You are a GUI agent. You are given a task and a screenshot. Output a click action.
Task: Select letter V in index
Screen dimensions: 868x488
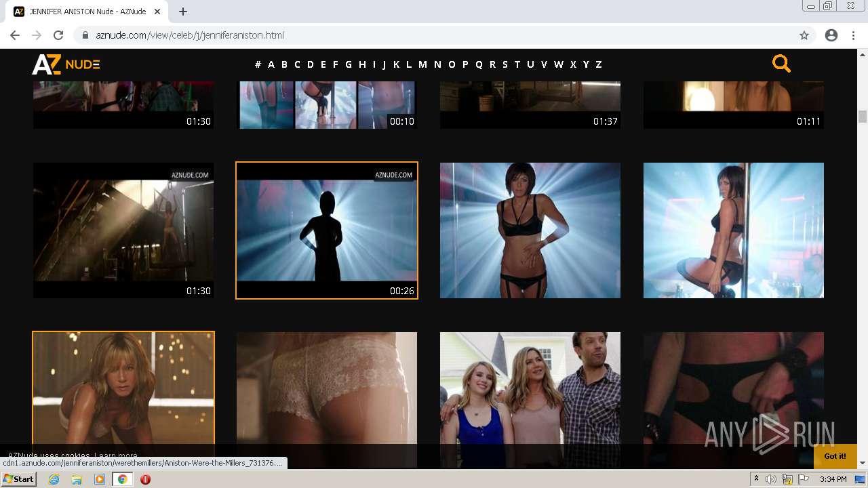(544, 64)
